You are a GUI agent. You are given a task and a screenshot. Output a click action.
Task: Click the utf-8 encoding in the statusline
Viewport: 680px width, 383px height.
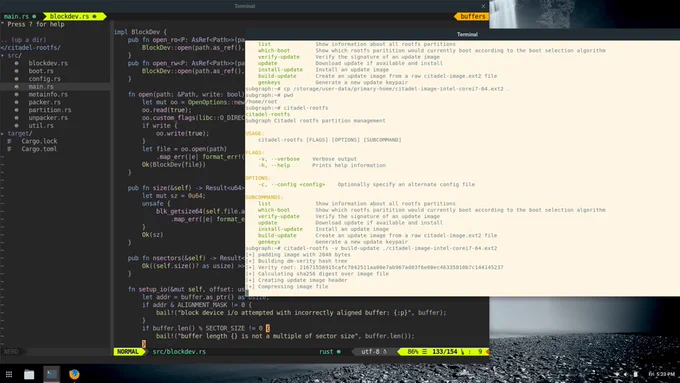pos(370,352)
